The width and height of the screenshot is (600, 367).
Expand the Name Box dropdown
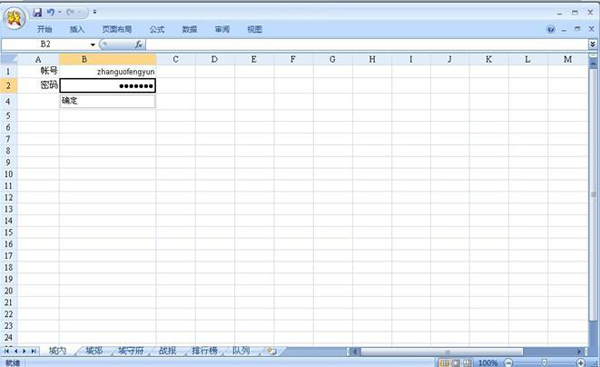[x=93, y=45]
